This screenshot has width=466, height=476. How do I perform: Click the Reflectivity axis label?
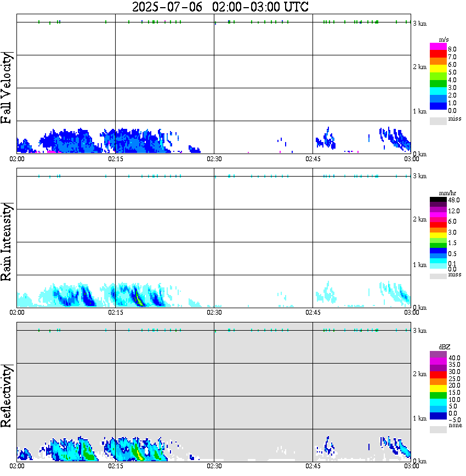7,396
